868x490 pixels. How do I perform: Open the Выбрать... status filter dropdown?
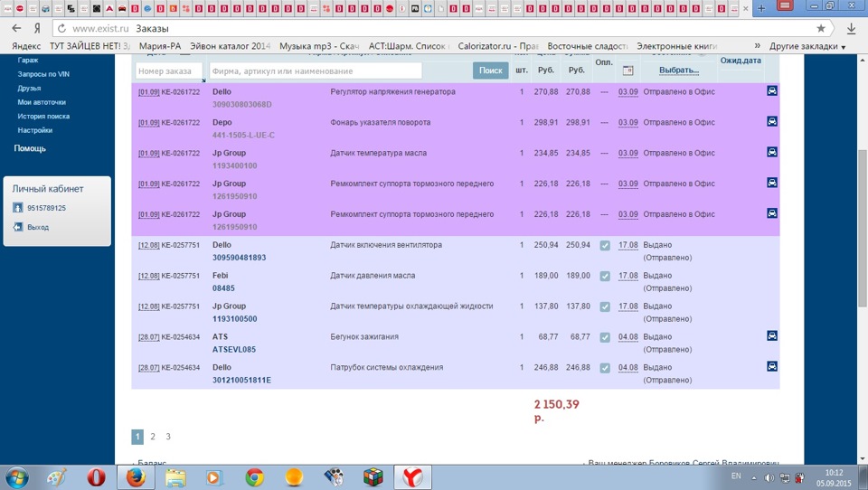679,71
